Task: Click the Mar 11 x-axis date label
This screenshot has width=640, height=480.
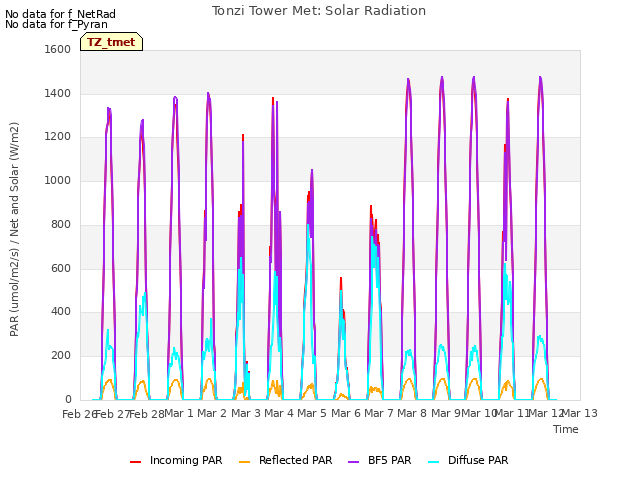Action: [512, 413]
